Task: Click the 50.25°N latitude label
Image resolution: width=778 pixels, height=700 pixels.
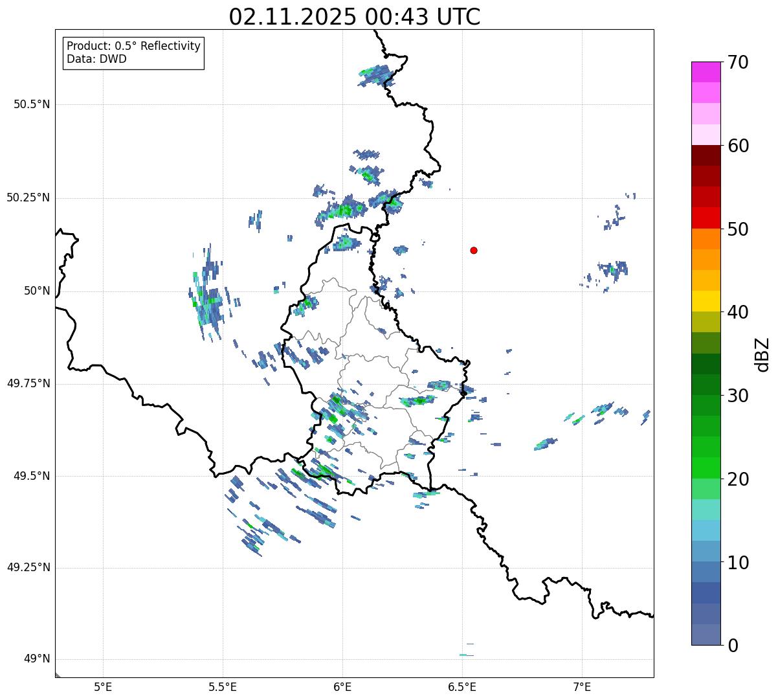Action: pos(28,198)
